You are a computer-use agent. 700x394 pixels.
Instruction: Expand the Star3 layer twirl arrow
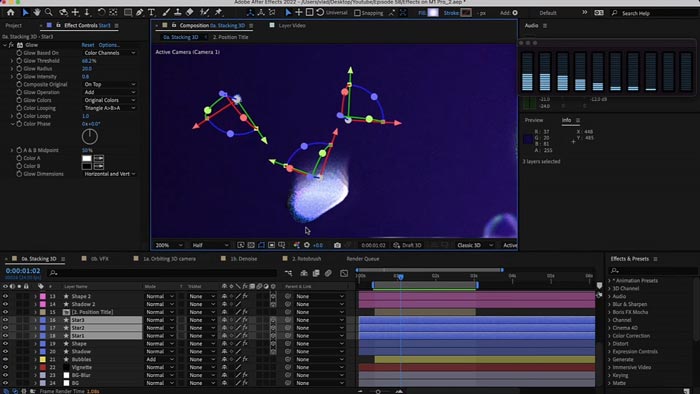point(35,320)
